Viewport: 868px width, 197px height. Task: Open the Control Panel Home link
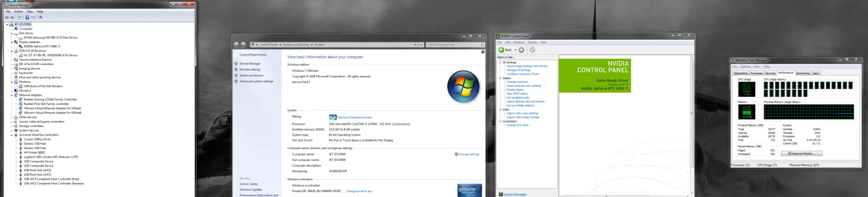(253, 55)
